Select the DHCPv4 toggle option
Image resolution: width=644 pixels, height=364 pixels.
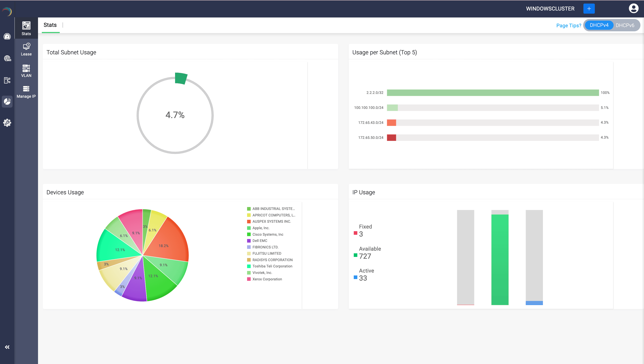[599, 25]
